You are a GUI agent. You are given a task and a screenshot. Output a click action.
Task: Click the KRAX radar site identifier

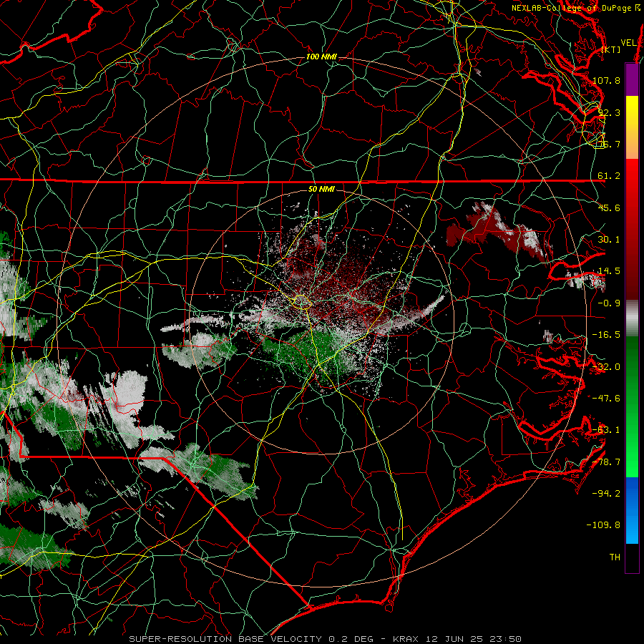[x=405, y=639]
